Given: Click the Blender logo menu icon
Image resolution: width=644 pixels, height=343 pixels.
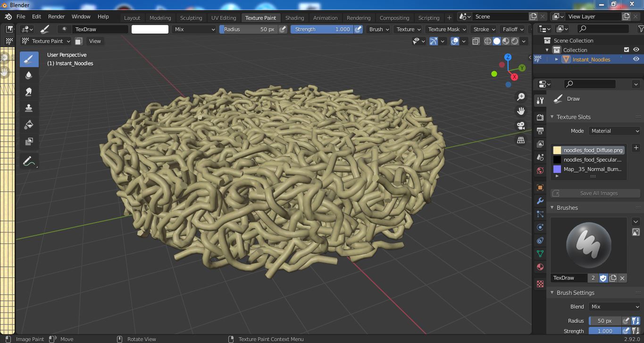Looking at the screenshot, I should pos(8,17).
